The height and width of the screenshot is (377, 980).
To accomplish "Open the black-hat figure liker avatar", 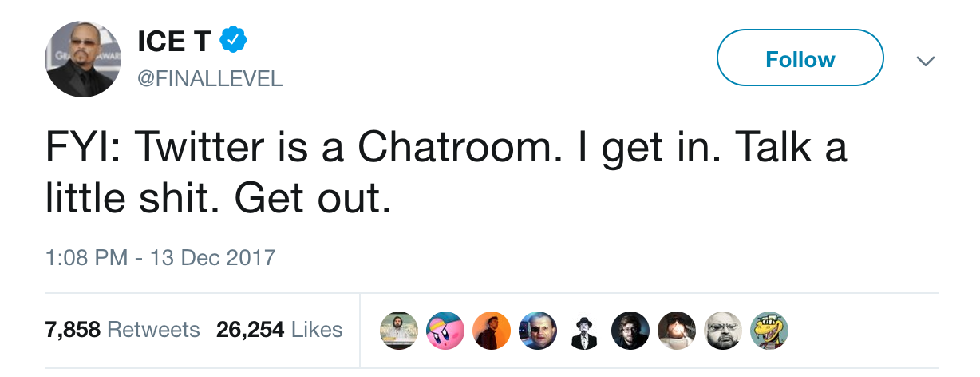I will [584, 329].
